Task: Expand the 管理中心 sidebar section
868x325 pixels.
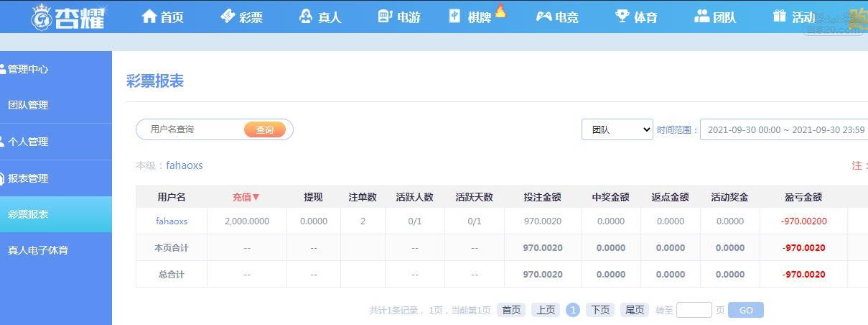Action: 56,69
